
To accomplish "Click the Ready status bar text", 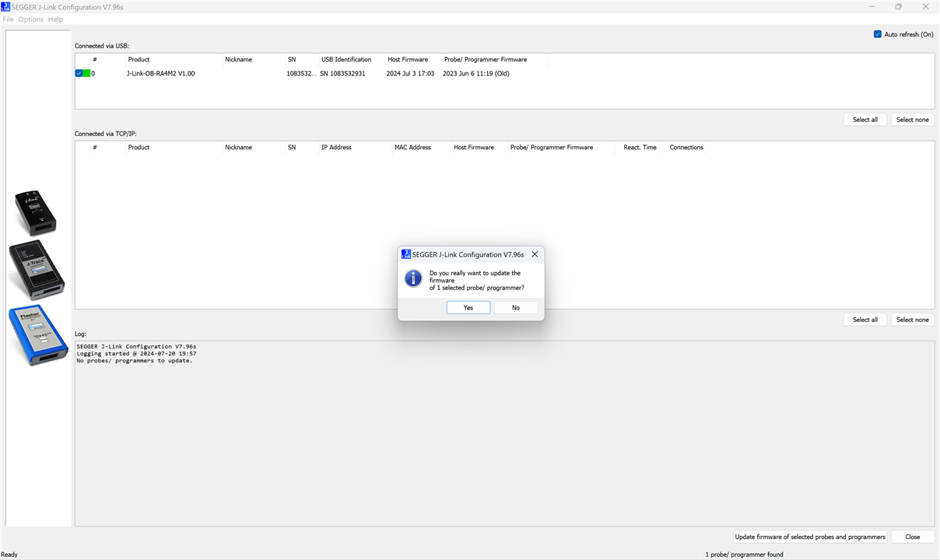I will pos(9,555).
